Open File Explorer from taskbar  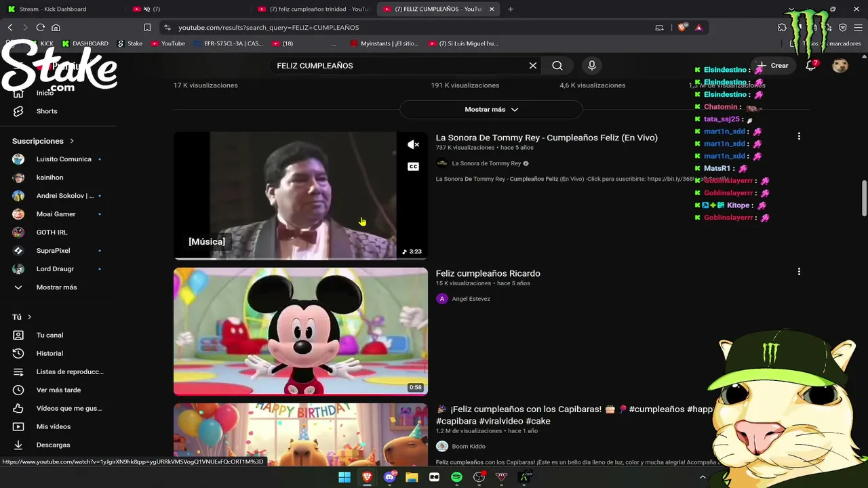[x=412, y=477]
